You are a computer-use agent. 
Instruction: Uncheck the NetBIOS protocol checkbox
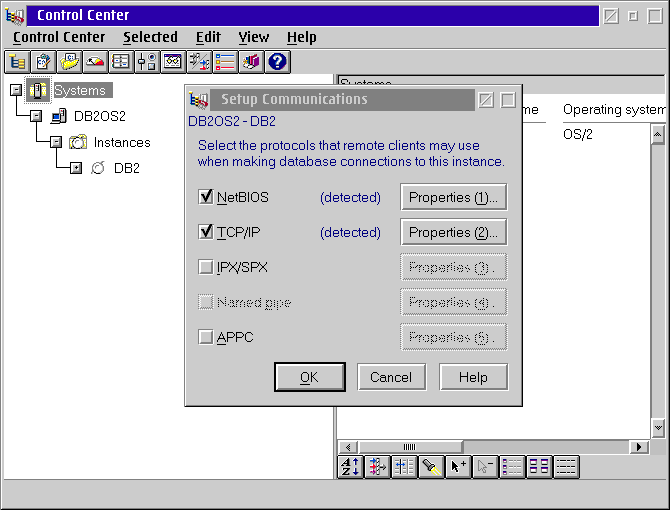206,197
